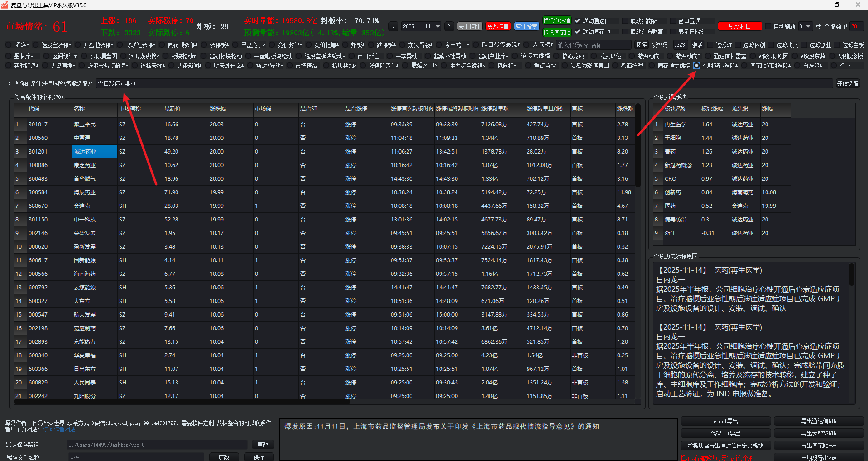This screenshot has height=461, width=868.
Task: Select the 炸板* radio option
Action: [345, 45]
